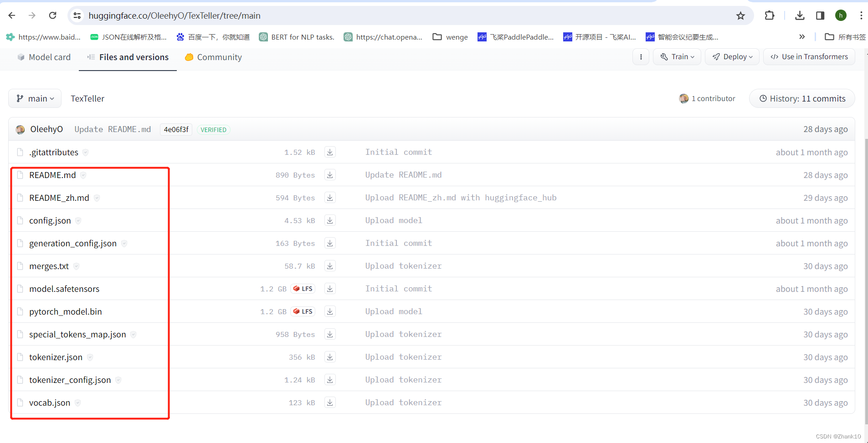View the 1 contributor link
The height and width of the screenshot is (443, 868).
[x=707, y=98]
